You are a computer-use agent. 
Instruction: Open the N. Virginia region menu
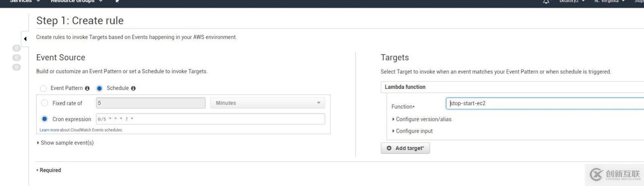(x=609, y=1)
